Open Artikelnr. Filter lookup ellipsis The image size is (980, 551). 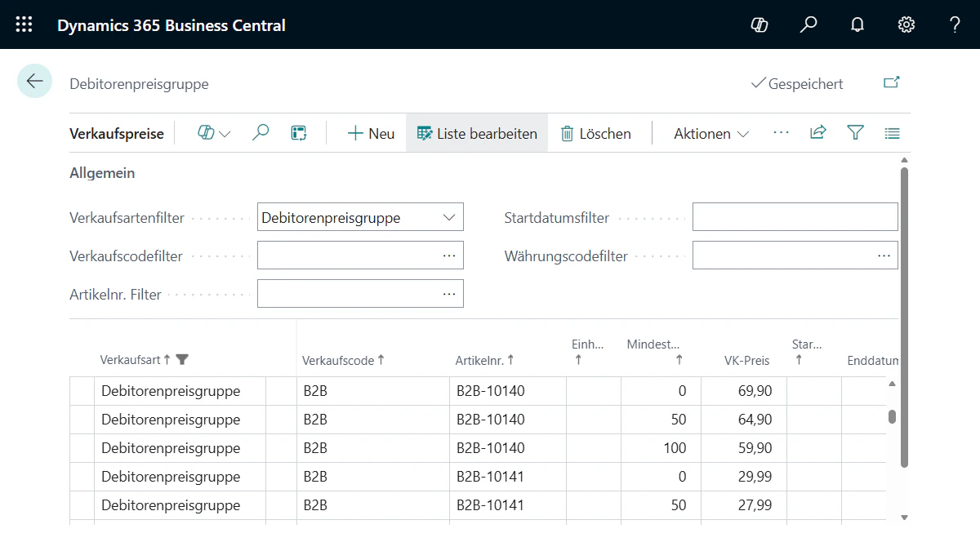449,294
